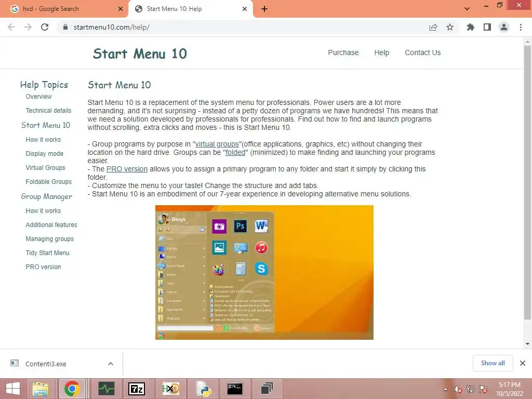Bookmark page with the star icon

click(x=450, y=27)
